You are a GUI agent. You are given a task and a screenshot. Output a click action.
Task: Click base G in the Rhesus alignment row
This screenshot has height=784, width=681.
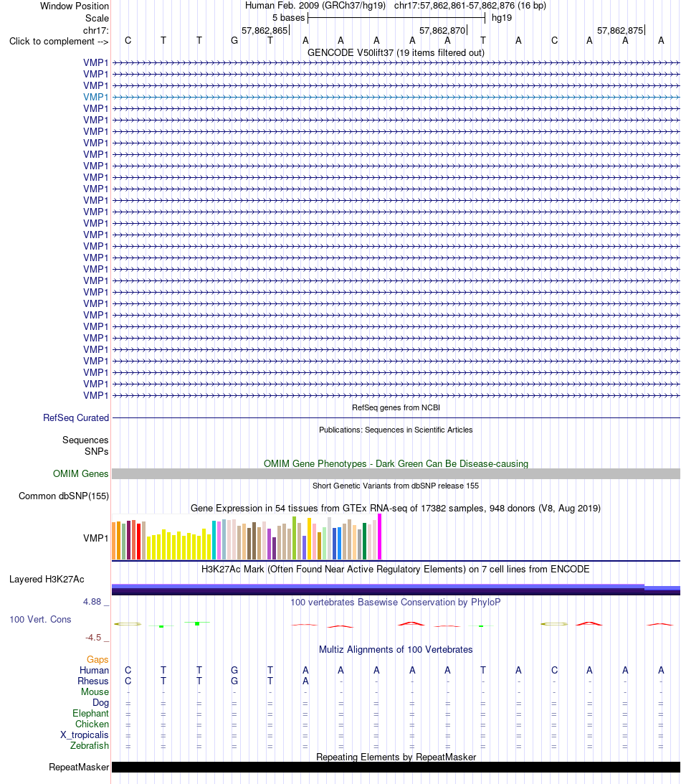click(234, 681)
